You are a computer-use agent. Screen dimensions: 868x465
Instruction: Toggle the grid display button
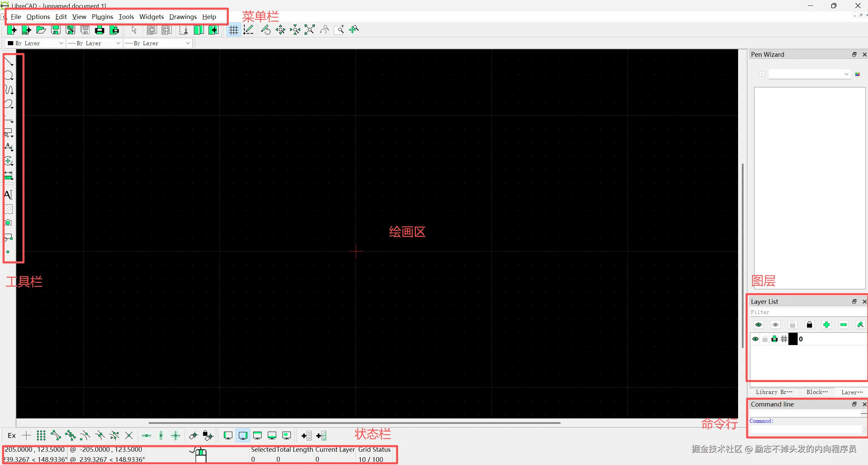click(234, 30)
